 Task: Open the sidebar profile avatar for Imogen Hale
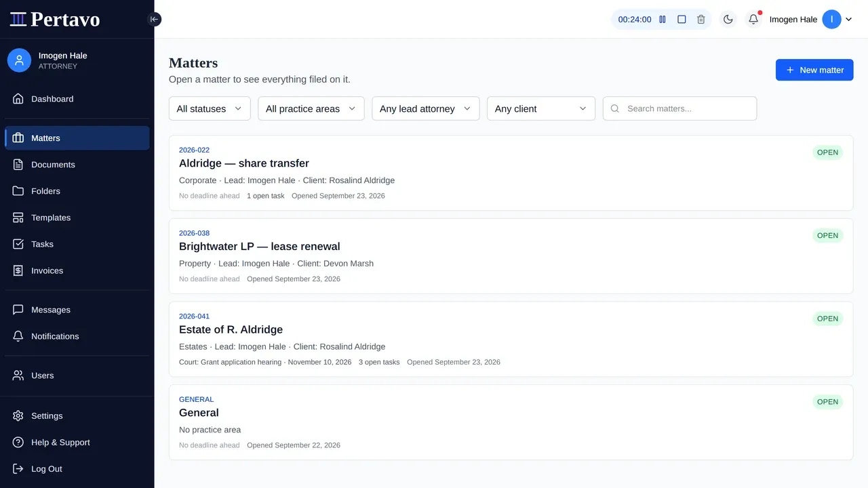19,60
